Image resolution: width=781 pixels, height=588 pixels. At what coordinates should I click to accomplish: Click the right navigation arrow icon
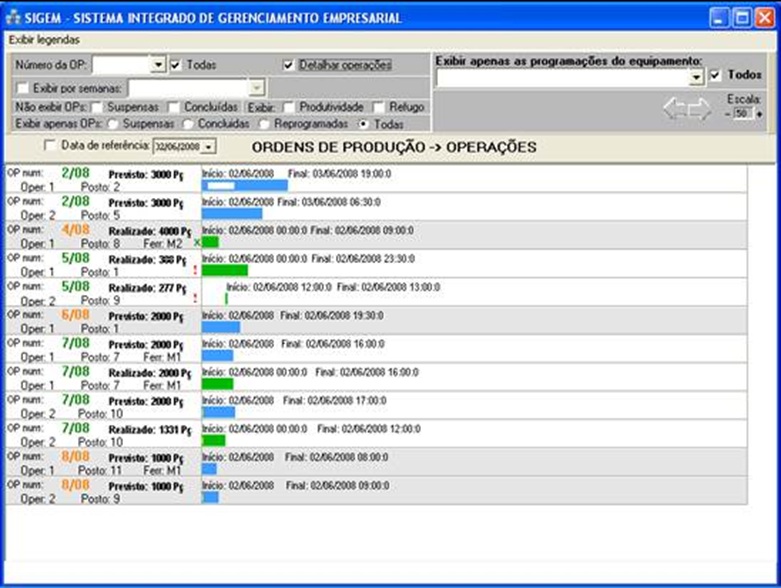click(698, 108)
